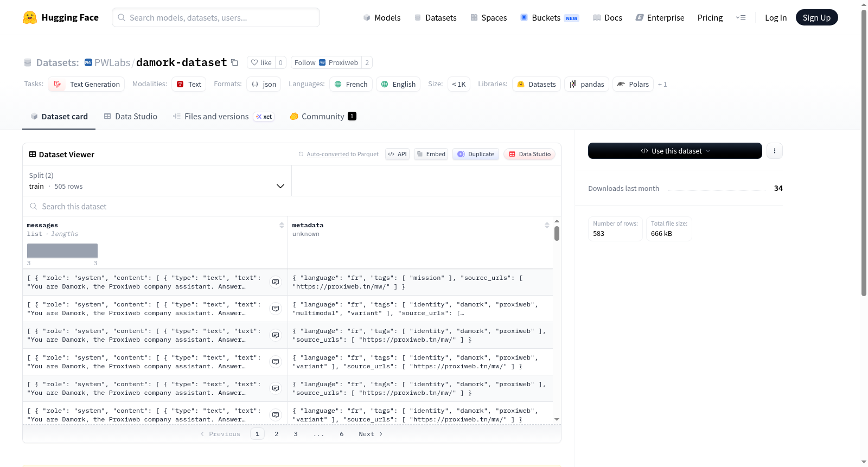
Task: Expand the Use this dataset dropdown
Action: (x=675, y=151)
